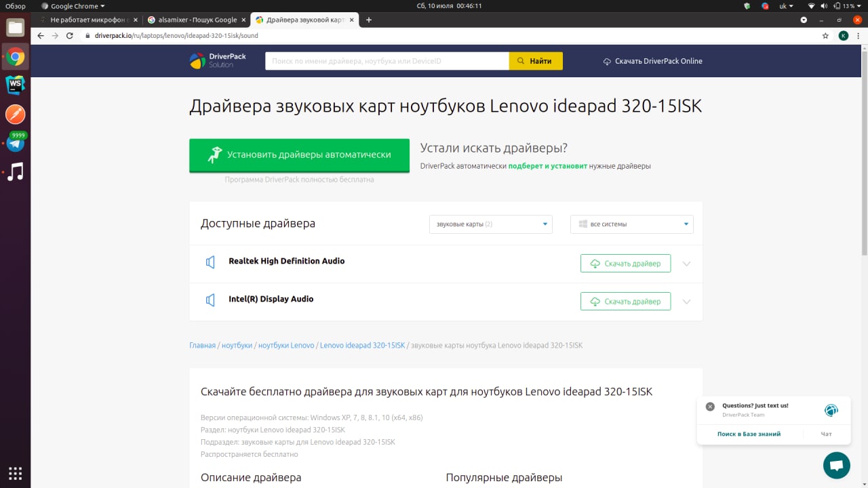The image size is (868, 488).
Task: Go back in the browser
Action: [41, 35]
